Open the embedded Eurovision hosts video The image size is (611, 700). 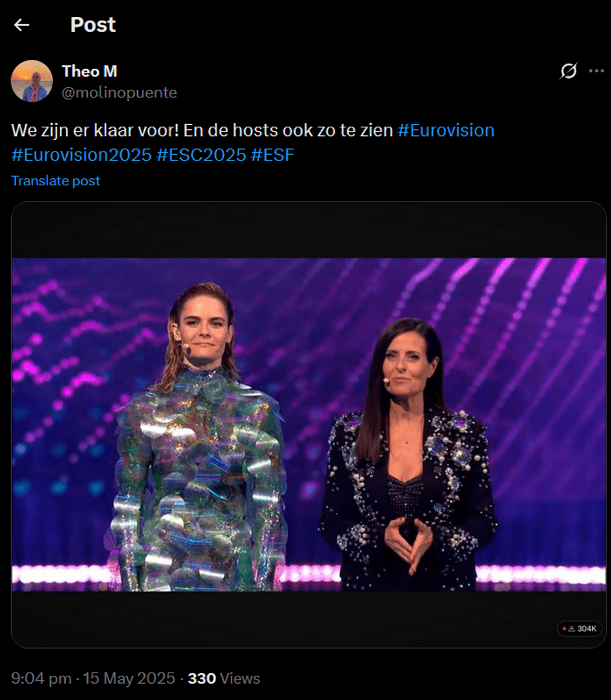309,424
